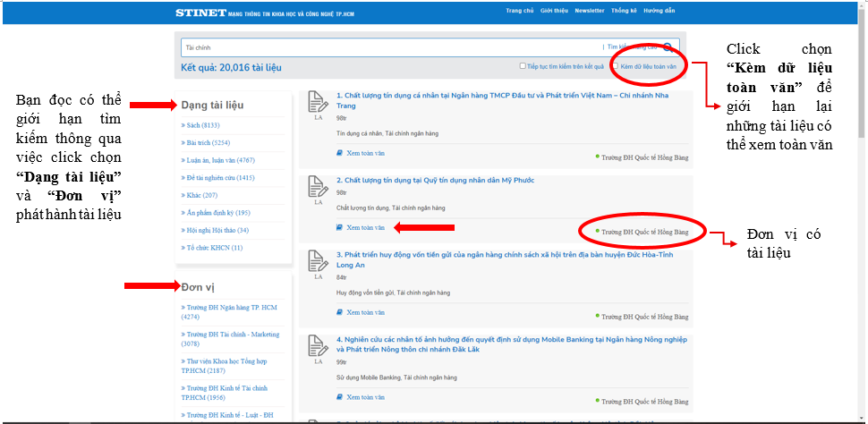Go to 'Hướng dẫn' in top navigation
Viewport: 868px width, 424px height.
659,12
